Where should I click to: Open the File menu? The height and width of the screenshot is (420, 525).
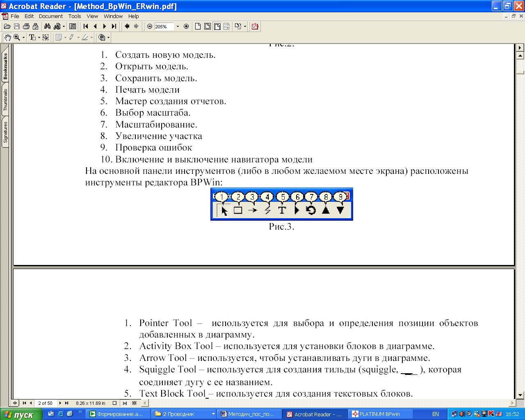(x=15, y=16)
